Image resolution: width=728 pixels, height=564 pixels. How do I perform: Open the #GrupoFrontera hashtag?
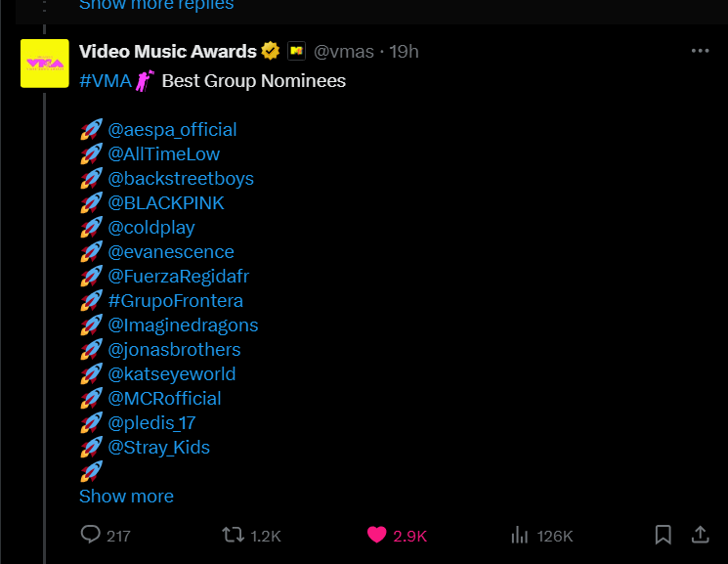(x=176, y=301)
